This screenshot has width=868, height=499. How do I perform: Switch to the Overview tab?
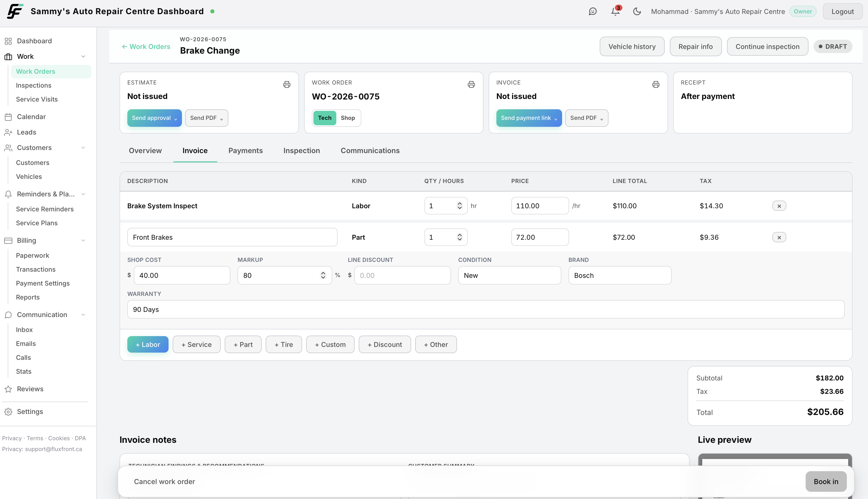[145, 151]
